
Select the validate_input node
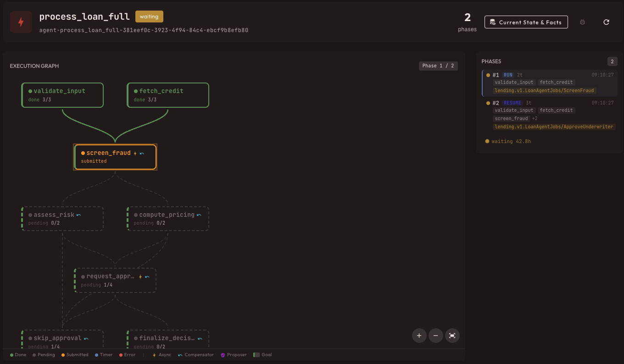tap(62, 95)
